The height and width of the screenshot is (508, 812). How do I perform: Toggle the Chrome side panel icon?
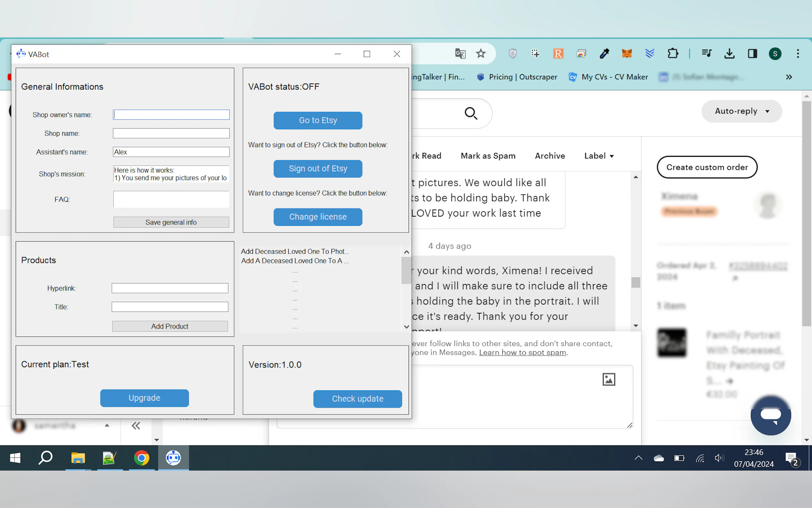[x=752, y=54]
